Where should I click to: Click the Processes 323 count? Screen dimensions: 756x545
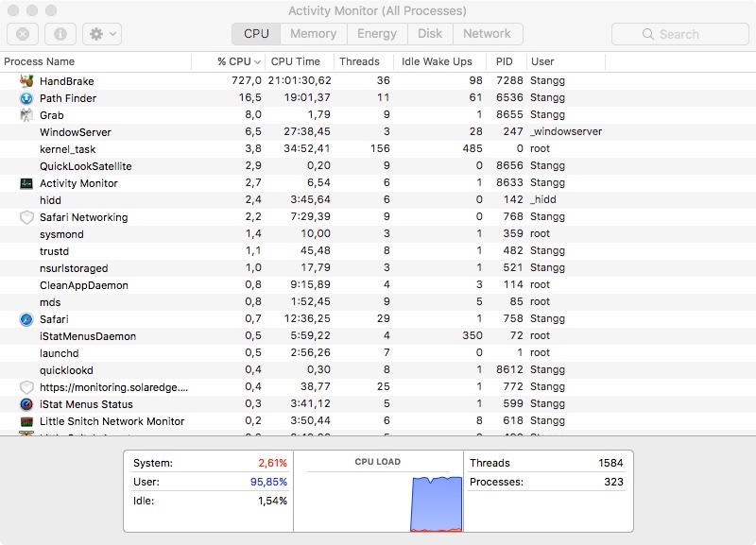point(613,482)
